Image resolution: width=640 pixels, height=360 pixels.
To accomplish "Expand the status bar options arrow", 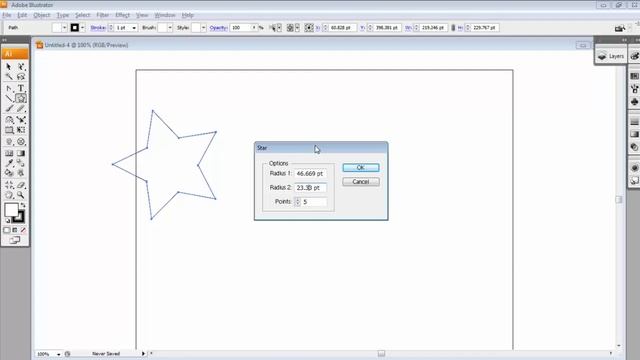I will pyautogui.click(x=143, y=353).
